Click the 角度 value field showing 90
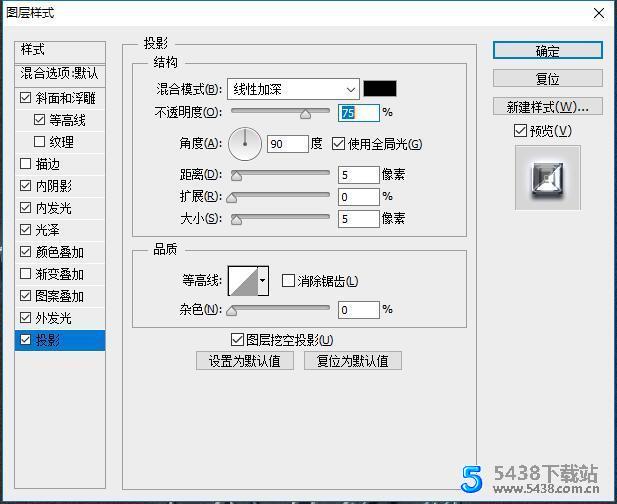This screenshot has height=504, width=617. click(288, 144)
